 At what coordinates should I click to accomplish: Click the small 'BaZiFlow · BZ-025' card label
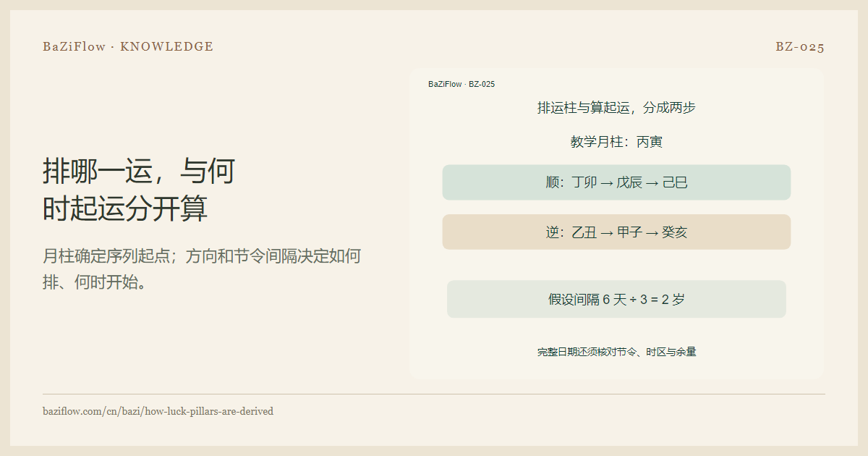(x=461, y=84)
